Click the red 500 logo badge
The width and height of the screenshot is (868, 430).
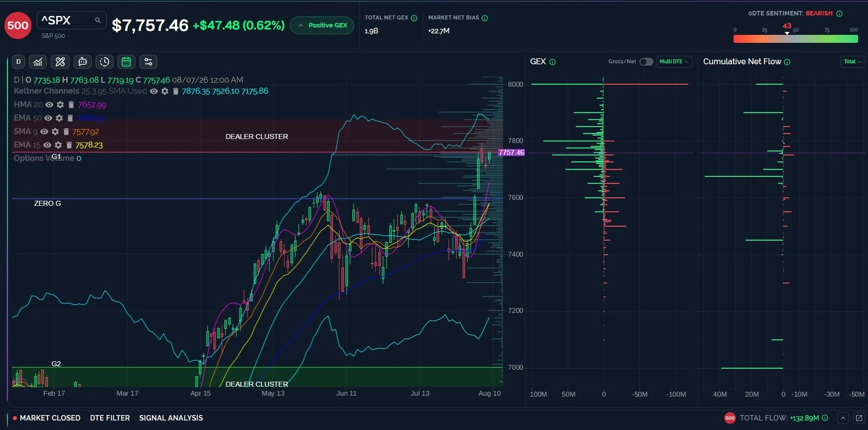18,25
